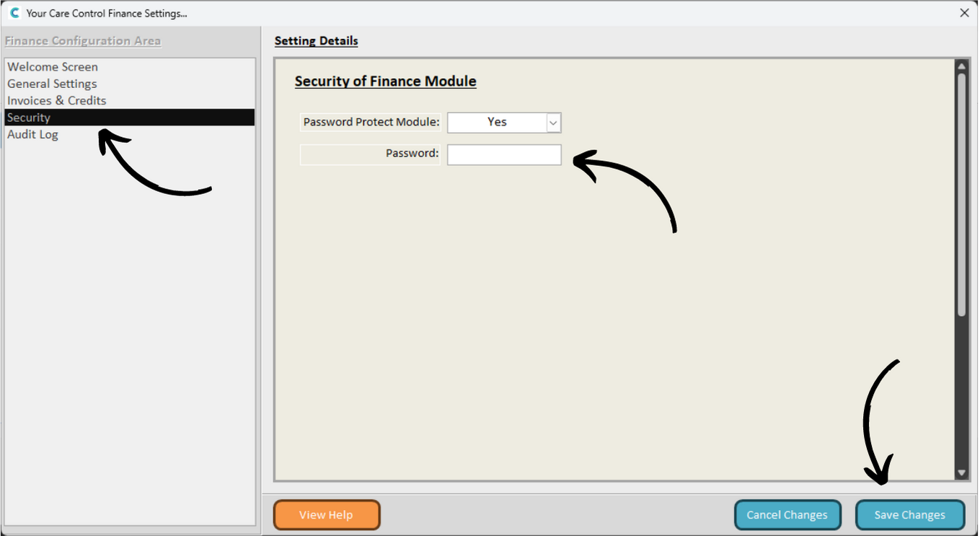Image resolution: width=980 pixels, height=536 pixels.
Task: Click the Finance Configuration Area heading
Action: (x=83, y=41)
